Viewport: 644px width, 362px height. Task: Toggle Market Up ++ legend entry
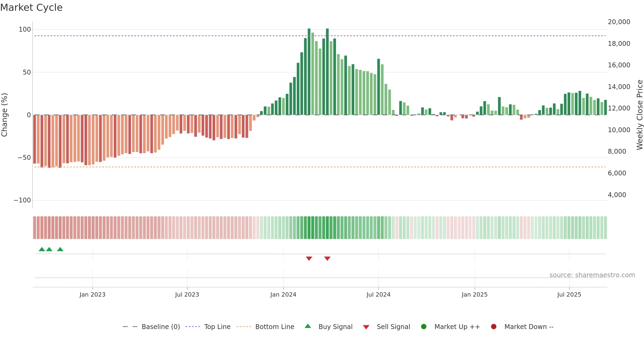tap(451, 327)
